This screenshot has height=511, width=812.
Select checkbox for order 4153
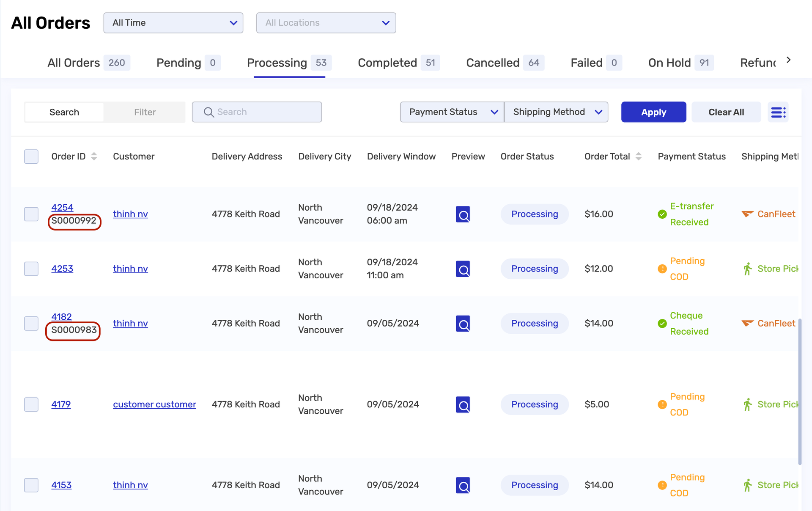[x=31, y=485]
